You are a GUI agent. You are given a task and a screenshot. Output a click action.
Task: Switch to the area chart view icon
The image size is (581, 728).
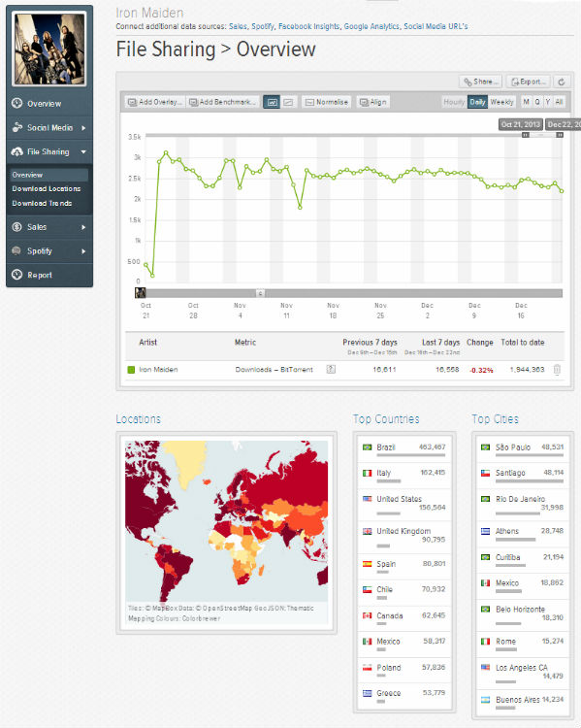(288, 102)
